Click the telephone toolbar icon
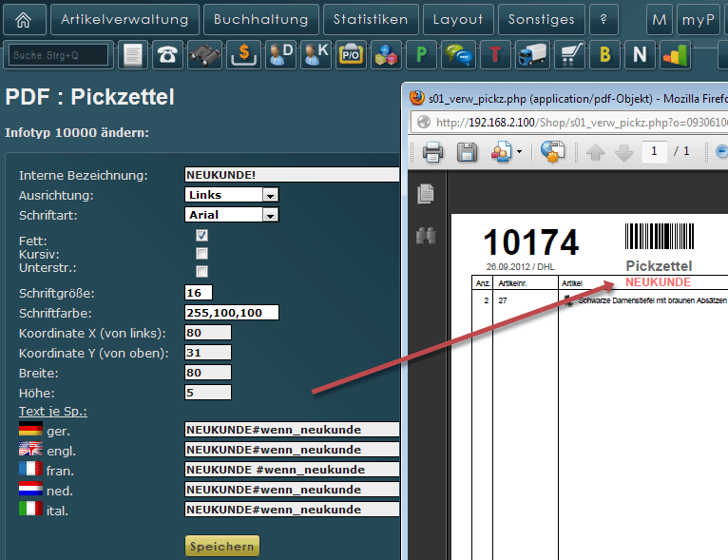Viewport: 728px width, 560px height. coord(167,55)
